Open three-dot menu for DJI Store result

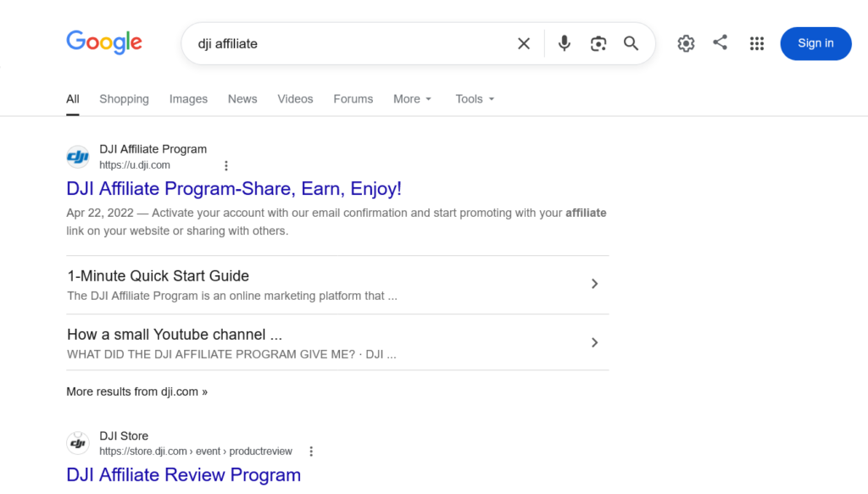click(x=311, y=452)
